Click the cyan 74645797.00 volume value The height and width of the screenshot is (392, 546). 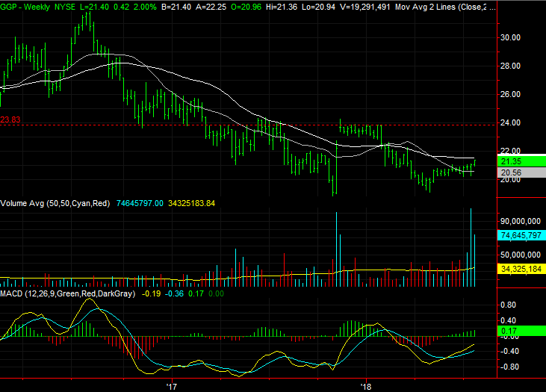pyautogui.click(x=140, y=203)
